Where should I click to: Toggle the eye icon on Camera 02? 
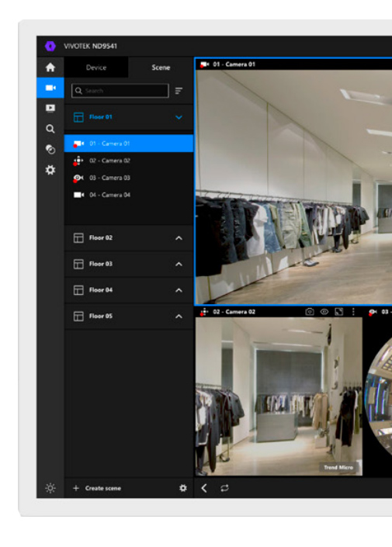(324, 312)
